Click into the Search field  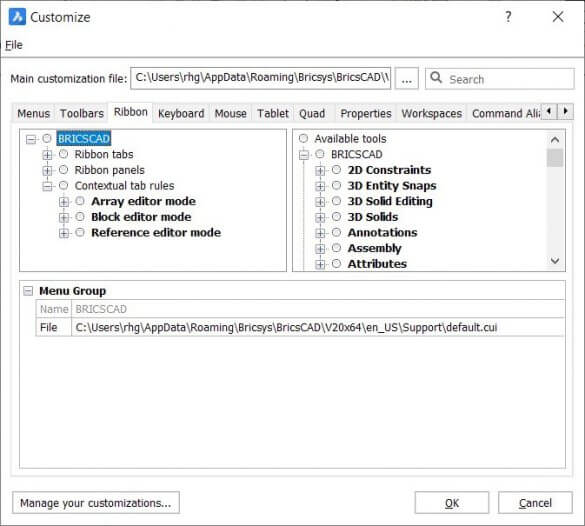[500, 79]
